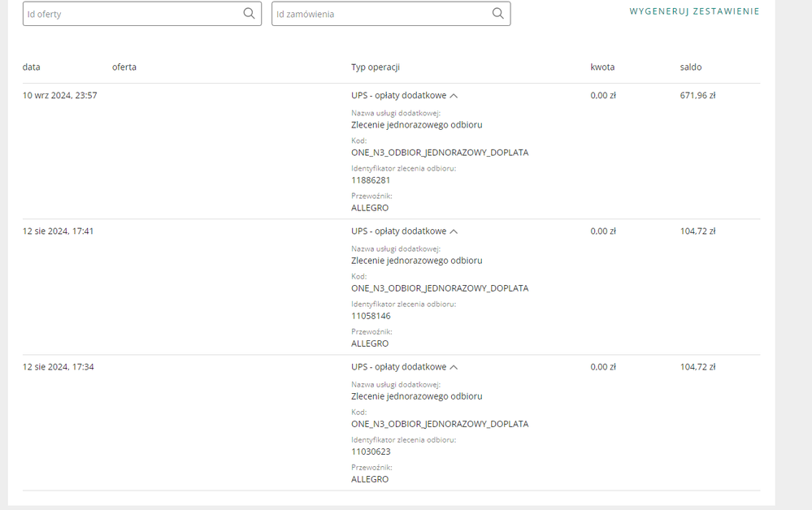Collapse the UPS entry from 12 sie 2024, 17:34
The width and height of the screenshot is (812, 510).
[454, 367]
